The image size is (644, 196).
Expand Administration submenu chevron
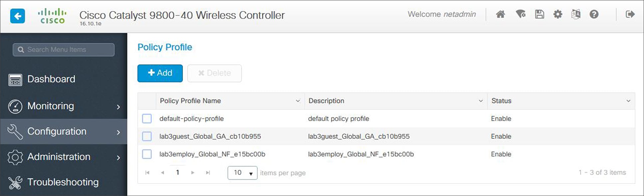118,157
